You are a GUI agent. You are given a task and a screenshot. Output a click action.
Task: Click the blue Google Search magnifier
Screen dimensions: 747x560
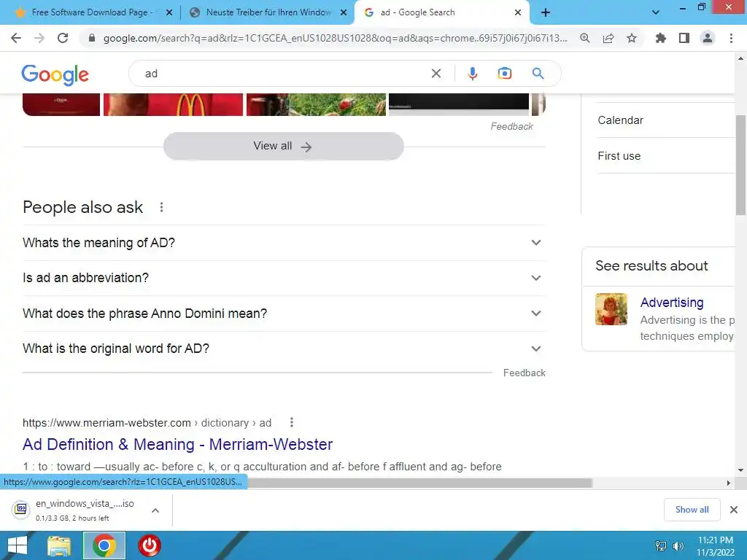[x=538, y=74]
